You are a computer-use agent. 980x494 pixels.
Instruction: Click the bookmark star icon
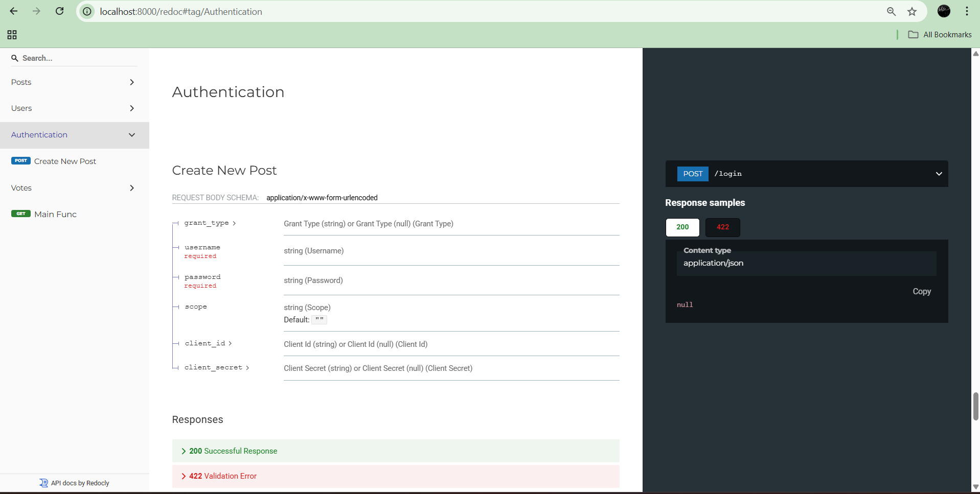912,12
